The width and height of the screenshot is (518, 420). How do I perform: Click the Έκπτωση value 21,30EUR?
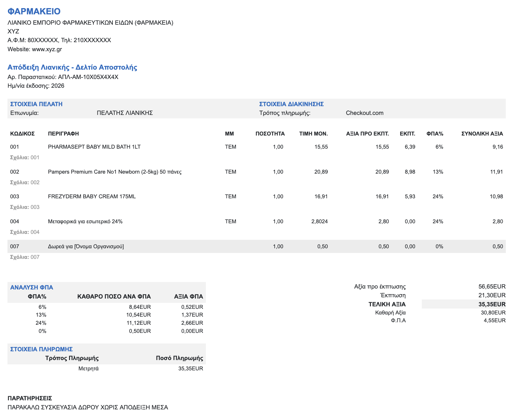pos(492,295)
